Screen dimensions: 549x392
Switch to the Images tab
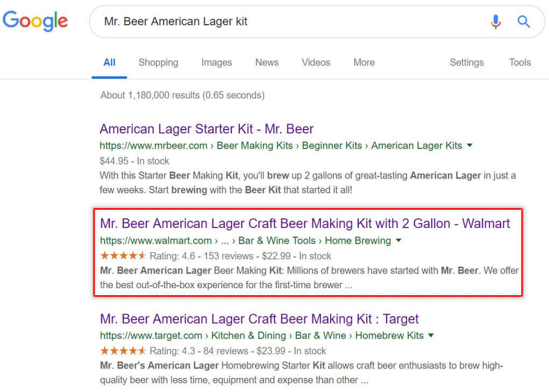click(x=216, y=62)
